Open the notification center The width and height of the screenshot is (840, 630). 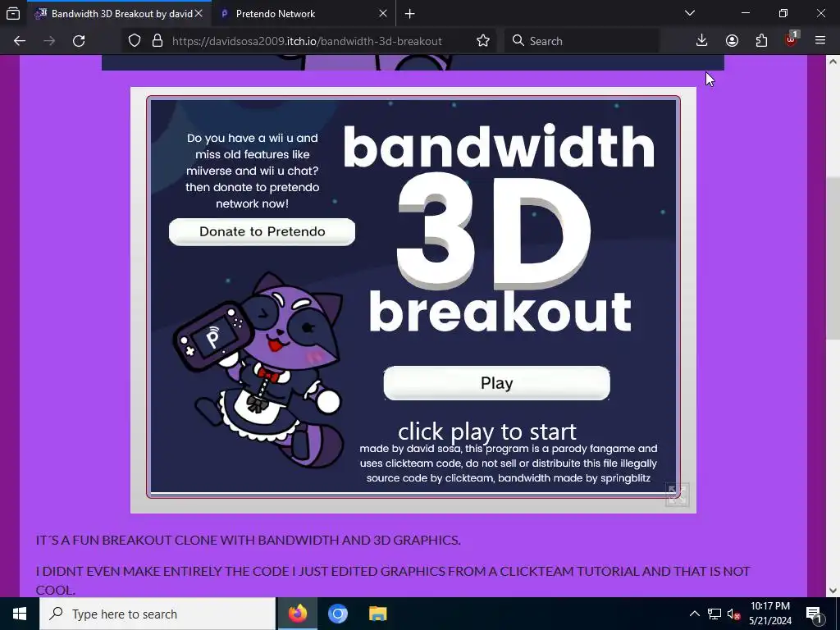[x=814, y=614]
